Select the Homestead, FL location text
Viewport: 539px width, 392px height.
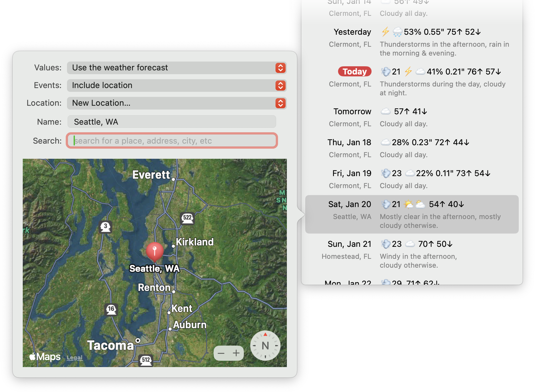[x=346, y=256]
